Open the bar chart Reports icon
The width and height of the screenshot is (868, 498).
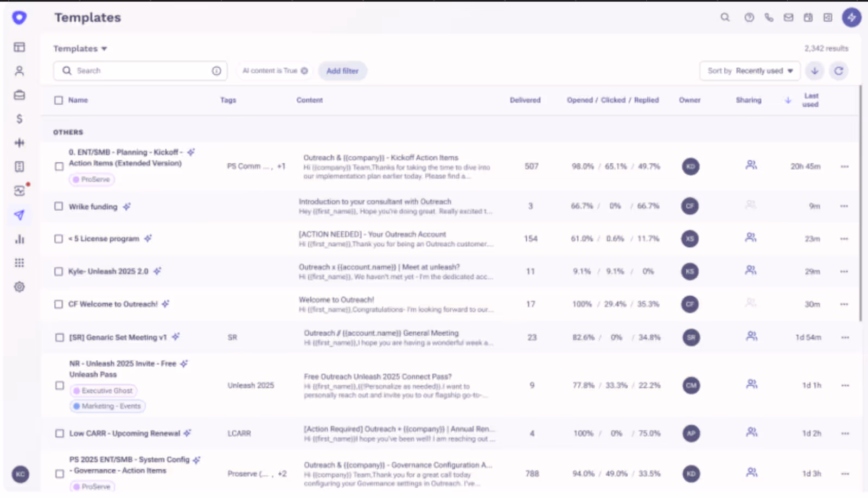coord(20,239)
